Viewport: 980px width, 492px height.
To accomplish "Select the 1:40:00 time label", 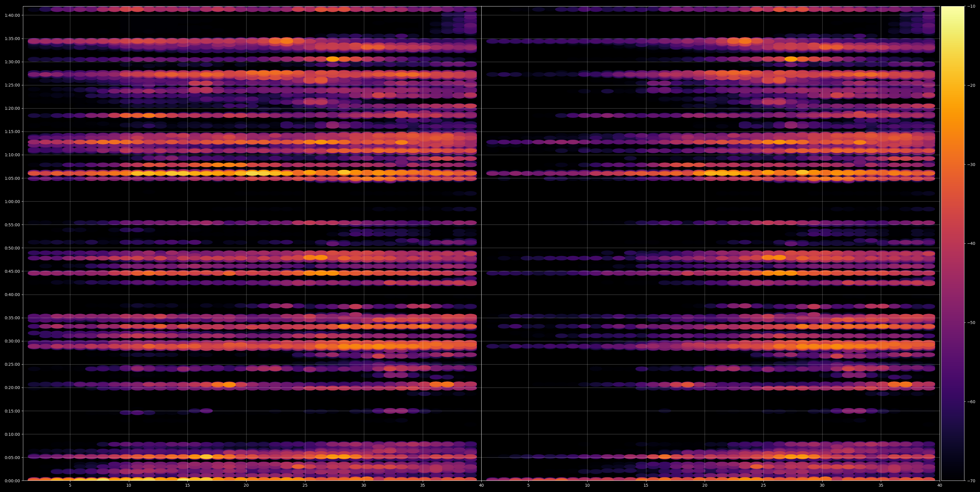I will coord(12,15).
